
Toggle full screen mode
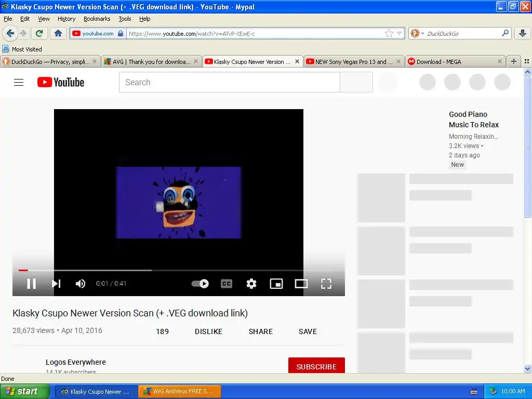tap(326, 284)
